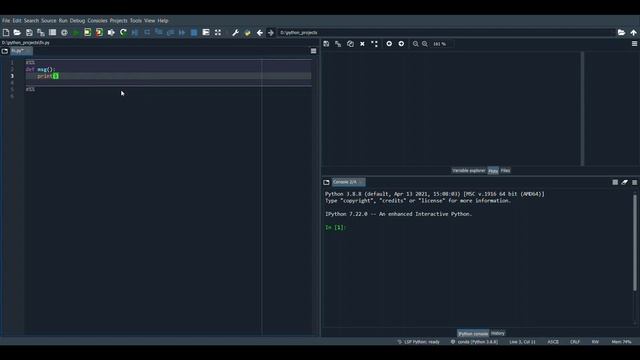This screenshot has width=640, height=360.
Task: Remove the current plot with the X icon
Action: [362, 44]
